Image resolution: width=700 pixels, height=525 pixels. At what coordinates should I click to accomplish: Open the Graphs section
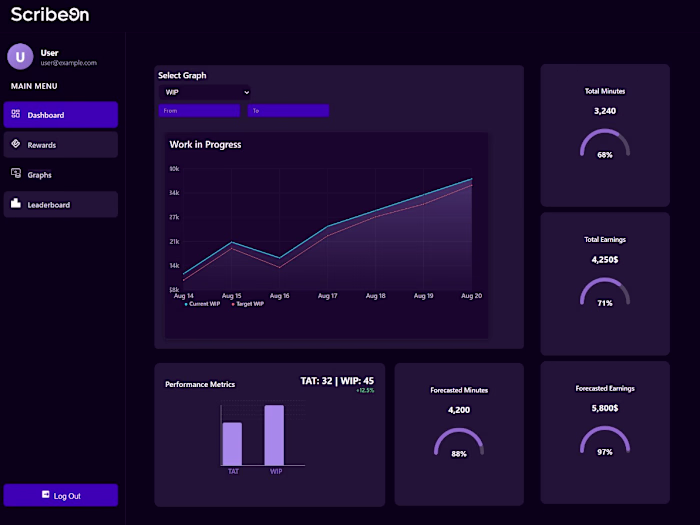(61, 175)
